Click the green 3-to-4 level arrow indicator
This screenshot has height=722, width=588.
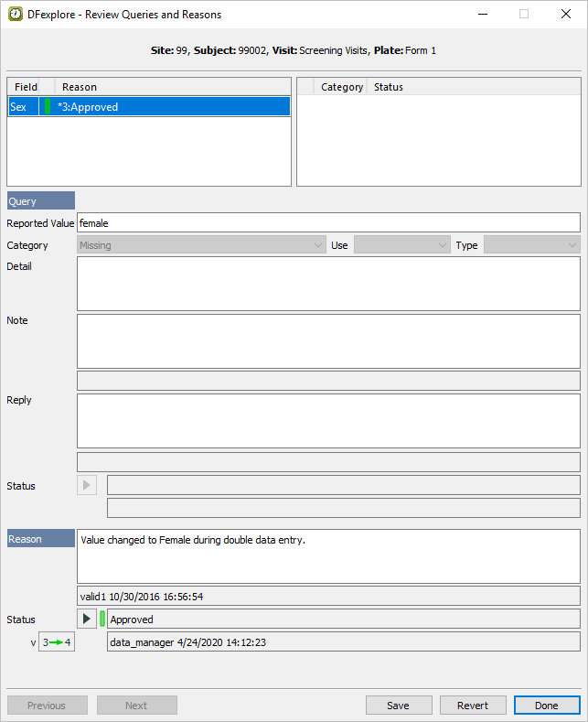point(57,642)
